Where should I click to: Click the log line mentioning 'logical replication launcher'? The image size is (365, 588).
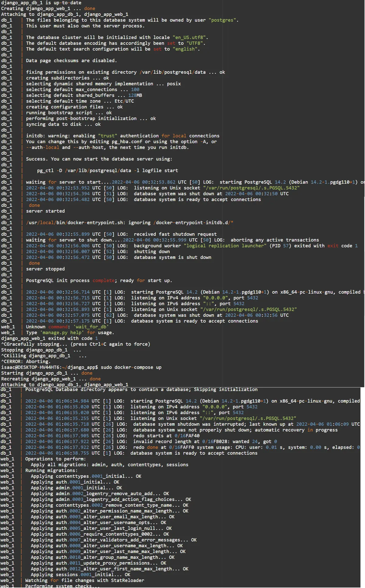tap(192, 246)
